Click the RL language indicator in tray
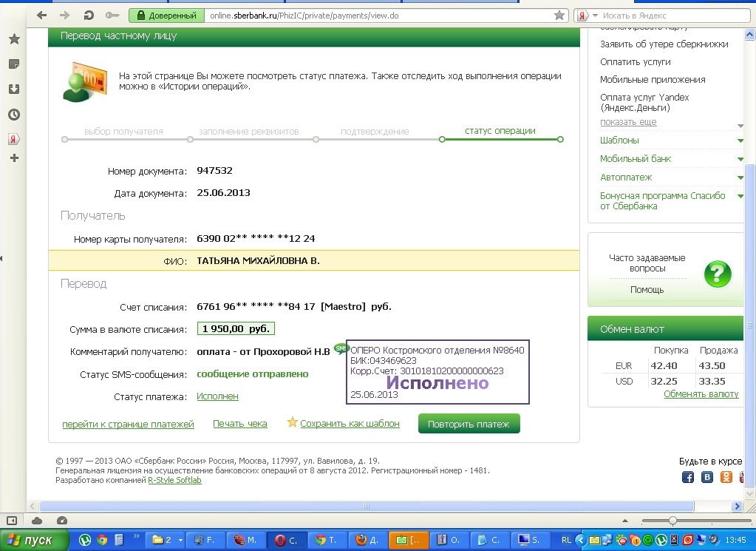Image resolution: width=756 pixels, height=551 pixels. point(566,540)
